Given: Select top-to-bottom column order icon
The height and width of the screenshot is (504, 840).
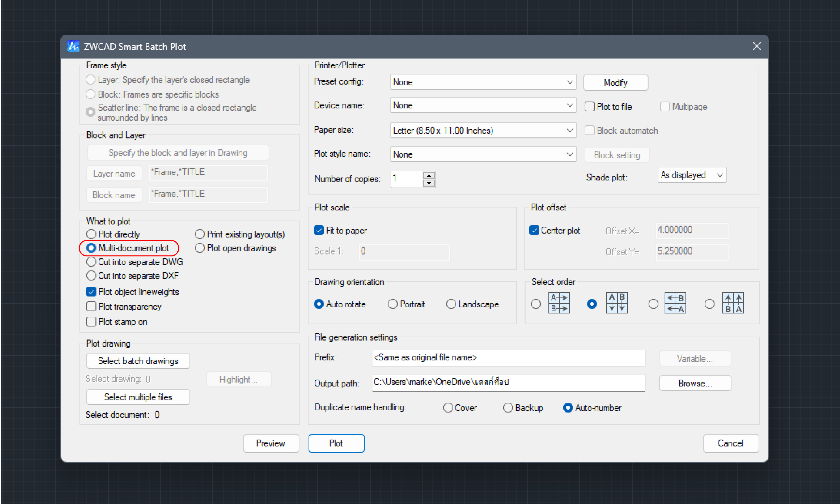Looking at the screenshot, I should pos(617,303).
